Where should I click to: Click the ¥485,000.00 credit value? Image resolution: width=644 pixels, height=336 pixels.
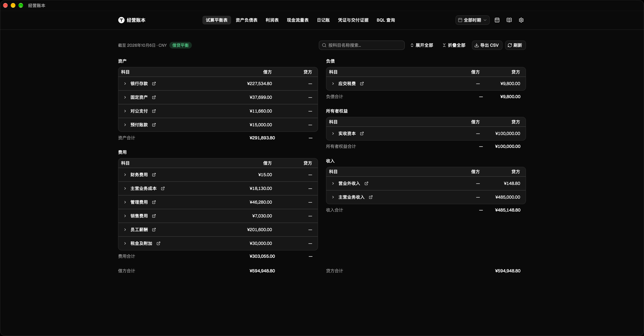(507, 197)
